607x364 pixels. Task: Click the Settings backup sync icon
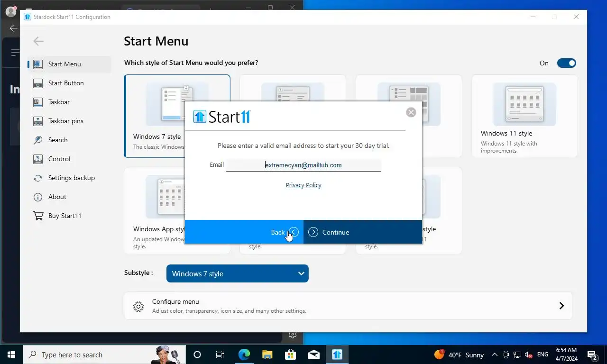[x=38, y=178]
